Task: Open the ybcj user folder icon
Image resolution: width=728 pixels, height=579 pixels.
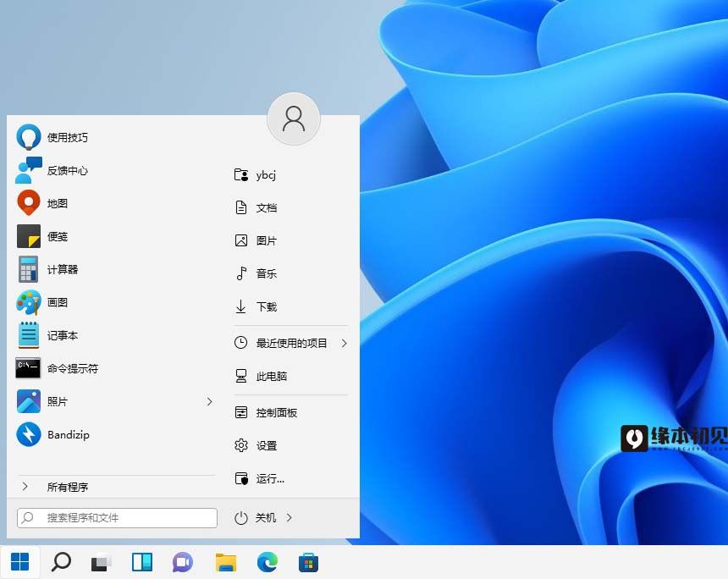Action: click(241, 174)
